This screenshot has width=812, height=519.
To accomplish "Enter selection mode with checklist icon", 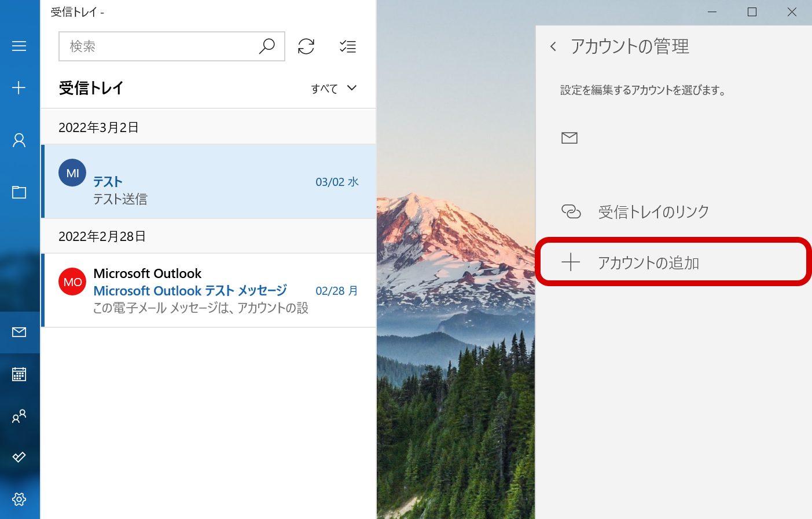I will (348, 46).
